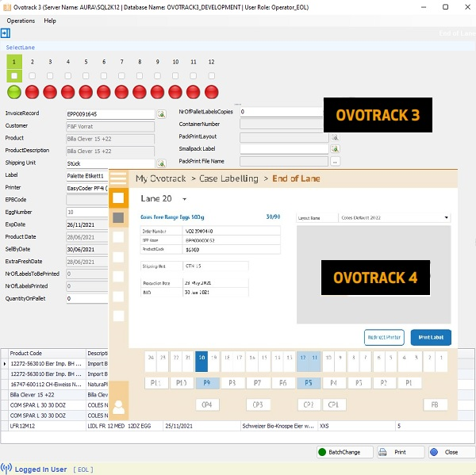Click the Smallpack Label lookup icon
The width and height of the screenshot is (476, 475).
(335, 148)
